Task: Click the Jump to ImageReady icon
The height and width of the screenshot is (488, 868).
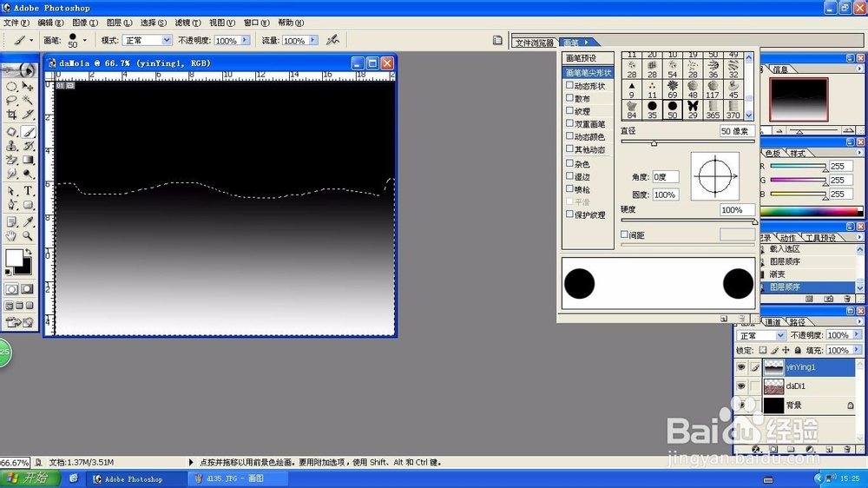Action: (19, 322)
